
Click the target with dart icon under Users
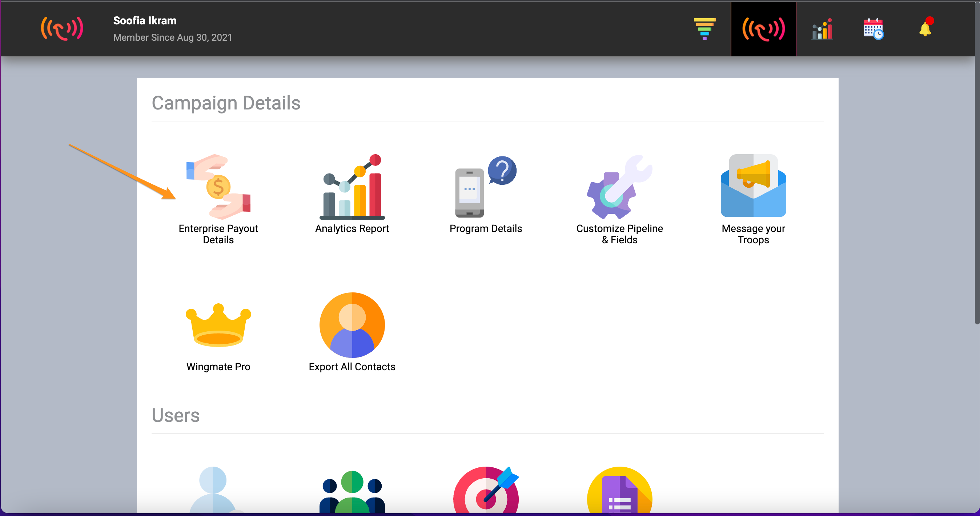pos(486,490)
